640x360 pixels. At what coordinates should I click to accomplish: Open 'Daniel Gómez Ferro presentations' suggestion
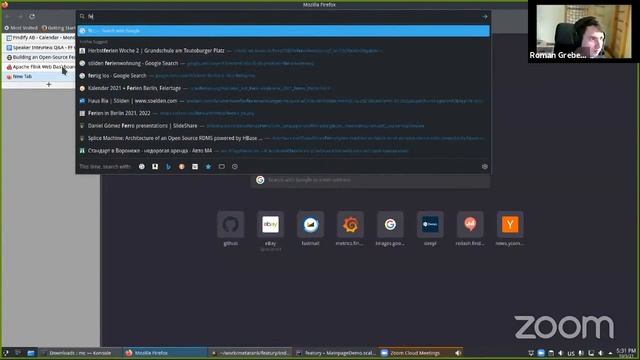283,126
